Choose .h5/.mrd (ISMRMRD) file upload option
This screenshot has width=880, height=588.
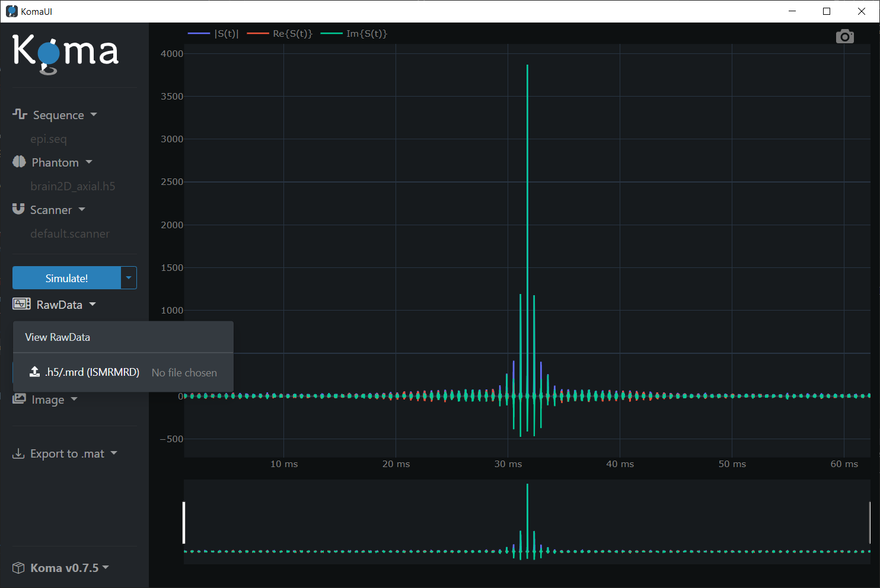coord(92,372)
